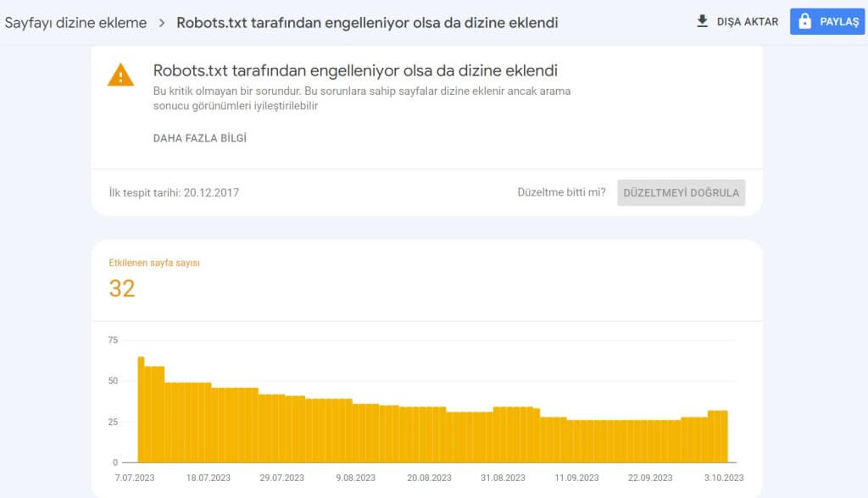Image resolution: width=868 pixels, height=498 pixels.
Task: Click the x-axis date 22.09.2023
Action: [x=650, y=478]
